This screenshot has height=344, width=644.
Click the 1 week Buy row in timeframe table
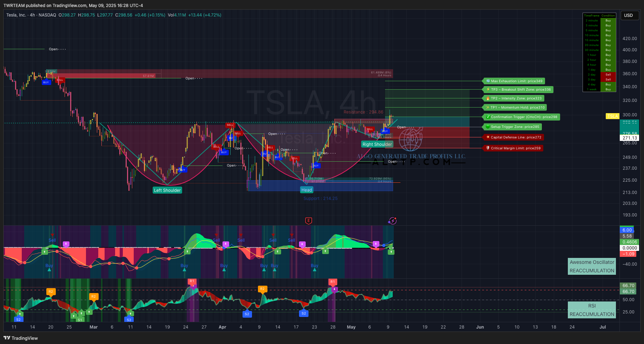[x=599, y=89]
